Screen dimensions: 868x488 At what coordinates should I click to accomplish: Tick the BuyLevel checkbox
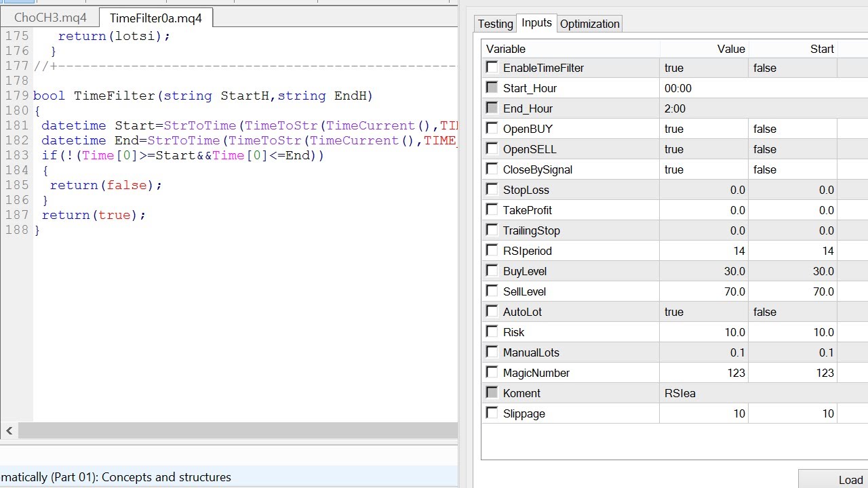tap(492, 270)
